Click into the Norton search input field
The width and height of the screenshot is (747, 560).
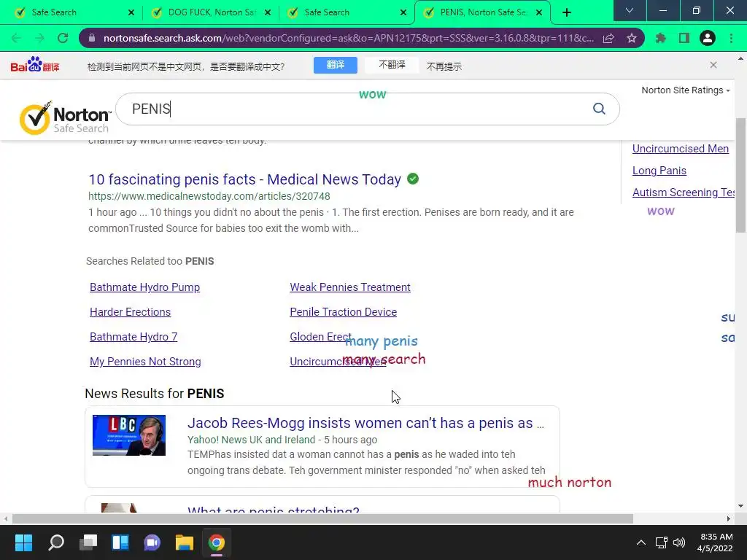tap(352, 109)
